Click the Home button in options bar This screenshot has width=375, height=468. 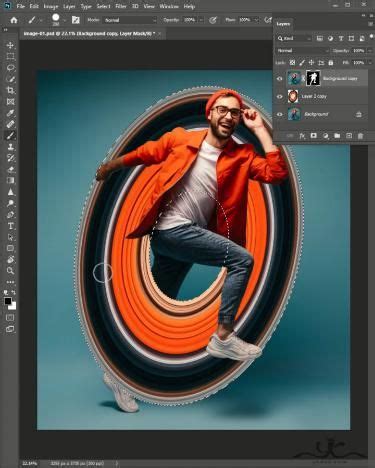[x=14, y=20]
